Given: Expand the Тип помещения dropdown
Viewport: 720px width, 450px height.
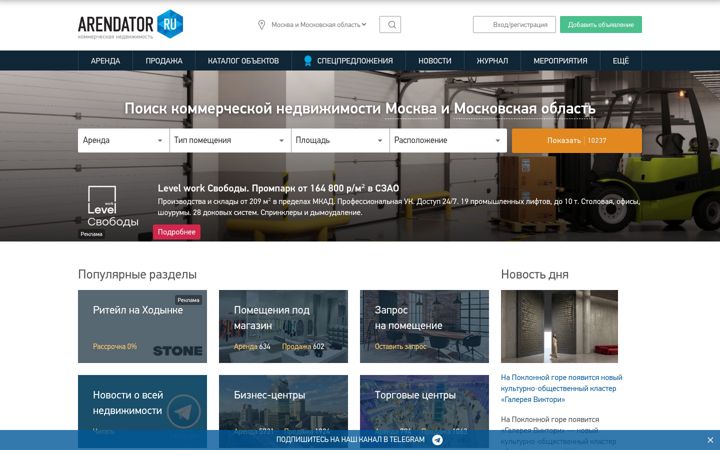Looking at the screenshot, I should pos(230,141).
